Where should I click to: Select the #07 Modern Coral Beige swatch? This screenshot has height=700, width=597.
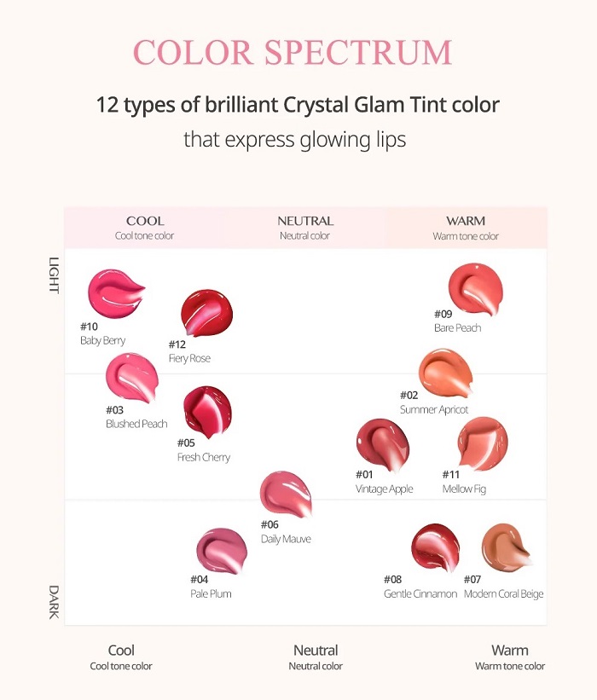(507, 547)
